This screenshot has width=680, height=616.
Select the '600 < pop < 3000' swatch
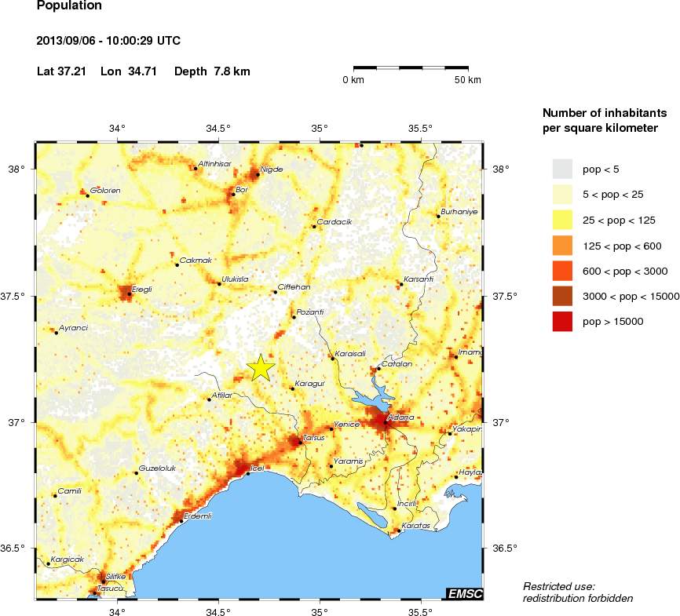pos(562,271)
